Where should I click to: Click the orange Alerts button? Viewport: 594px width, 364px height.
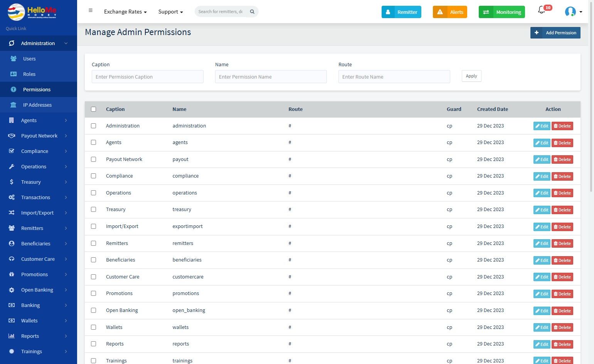tap(450, 12)
